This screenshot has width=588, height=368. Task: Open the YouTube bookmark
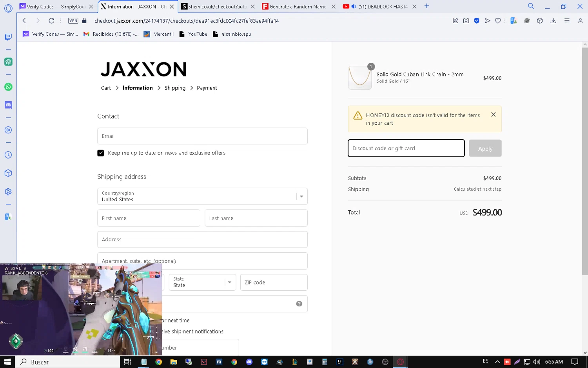click(x=193, y=34)
